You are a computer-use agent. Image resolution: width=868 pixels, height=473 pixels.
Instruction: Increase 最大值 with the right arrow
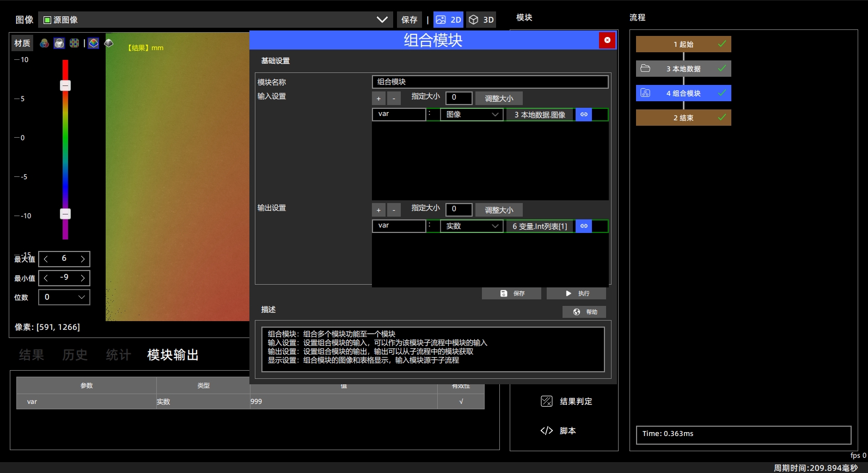pos(82,259)
